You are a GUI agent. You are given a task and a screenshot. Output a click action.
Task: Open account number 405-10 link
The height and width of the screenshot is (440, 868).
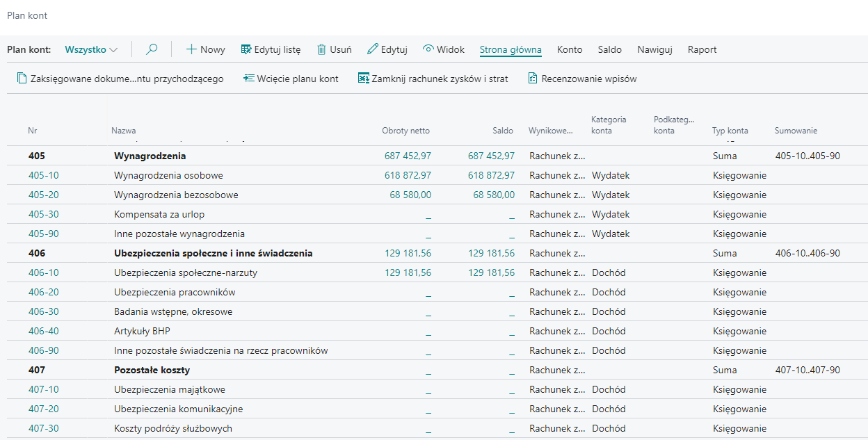pos(43,175)
